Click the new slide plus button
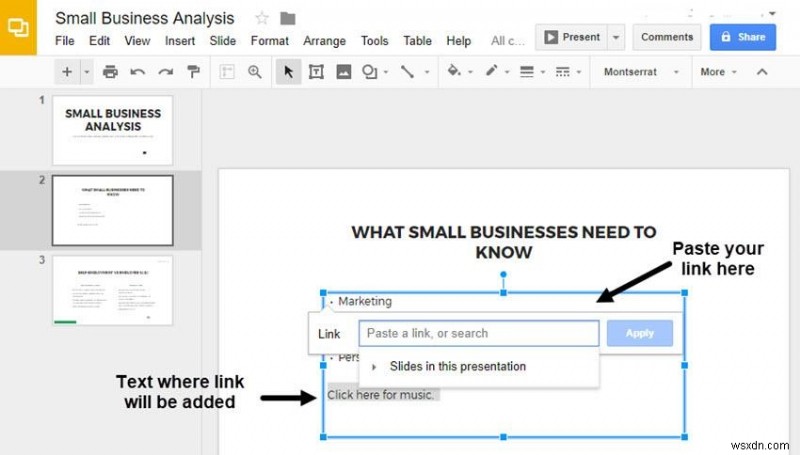The height and width of the screenshot is (455, 800). pos(67,72)
